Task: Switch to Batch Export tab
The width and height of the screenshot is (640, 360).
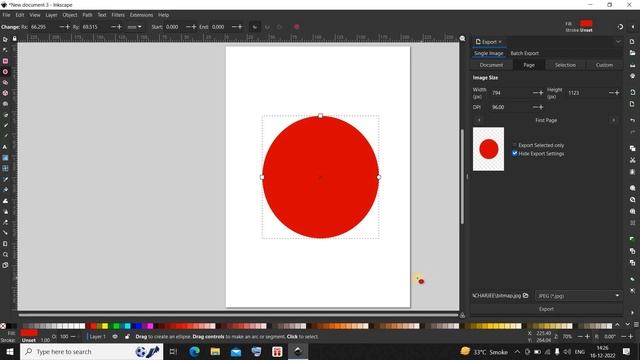Action: (524, 53)
